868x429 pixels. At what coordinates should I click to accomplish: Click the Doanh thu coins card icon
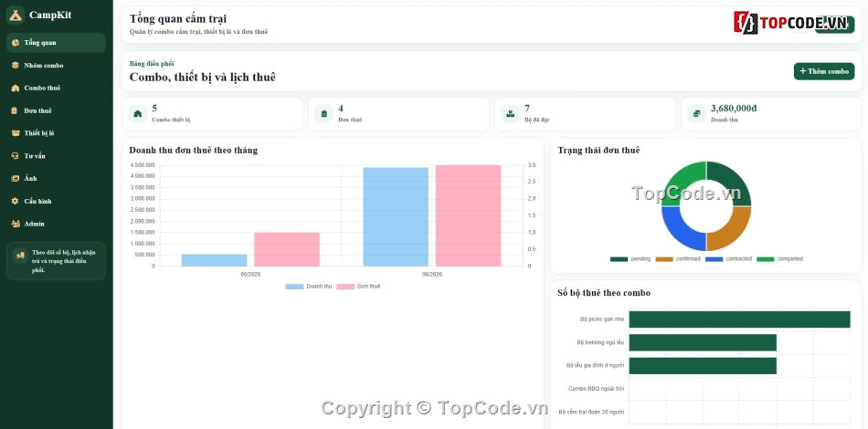tap(696, 114)
